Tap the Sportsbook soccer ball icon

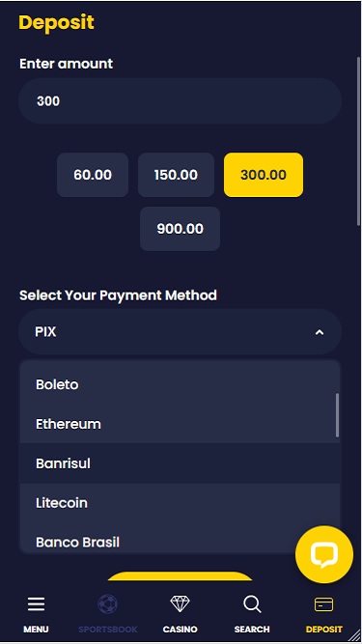point(107,604)
